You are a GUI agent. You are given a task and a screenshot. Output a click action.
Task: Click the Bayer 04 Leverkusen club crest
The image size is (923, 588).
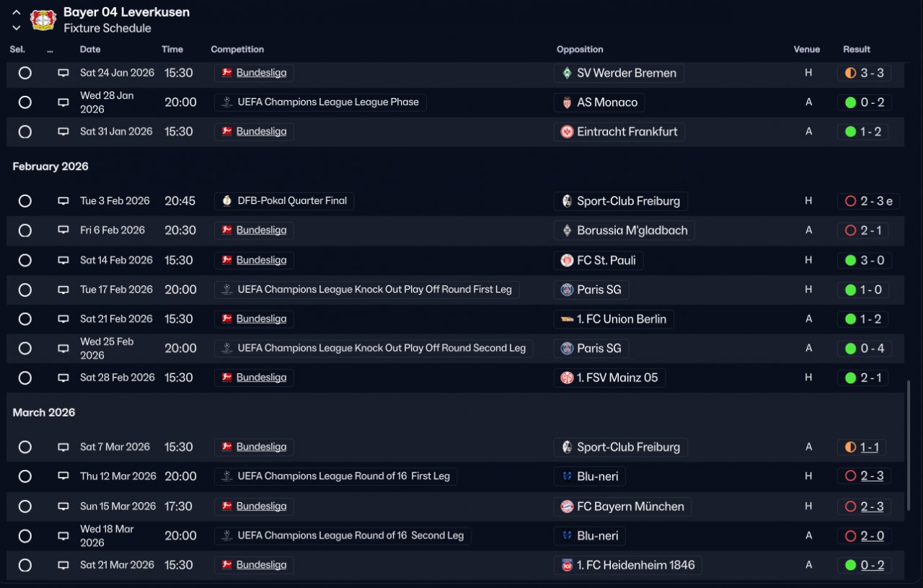point(43,19)
